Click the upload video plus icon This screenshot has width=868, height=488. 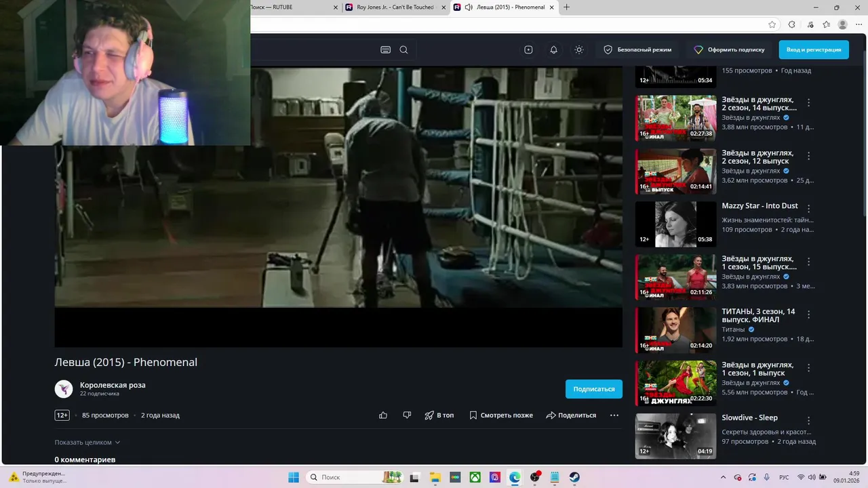(528, 49)
